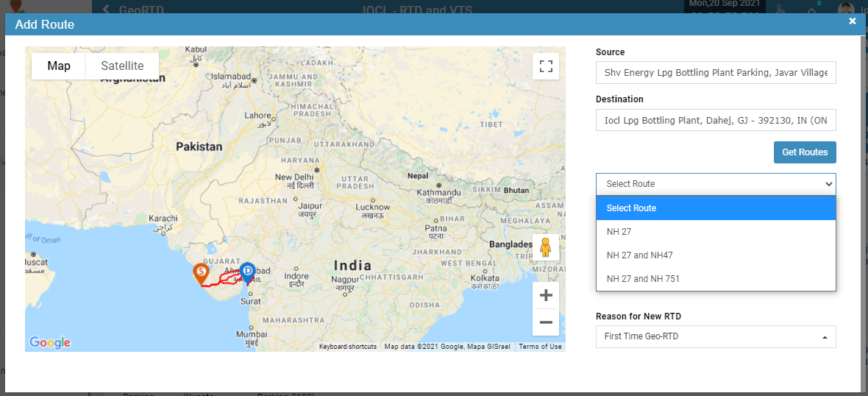Choose the NH 27 and NH 751 route
Image resolution: width=868 pixels, height=396 pixels.
point(716,278)
